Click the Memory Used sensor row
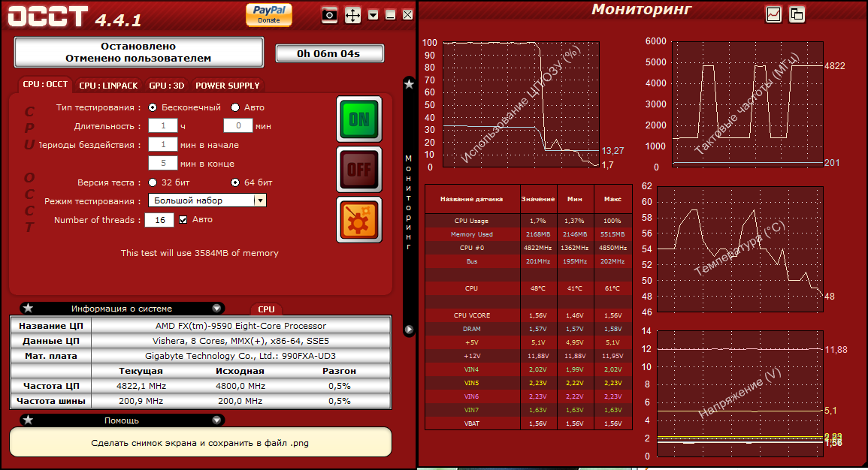868x470 pixels. pyautogui.click(x=528, y=234)
